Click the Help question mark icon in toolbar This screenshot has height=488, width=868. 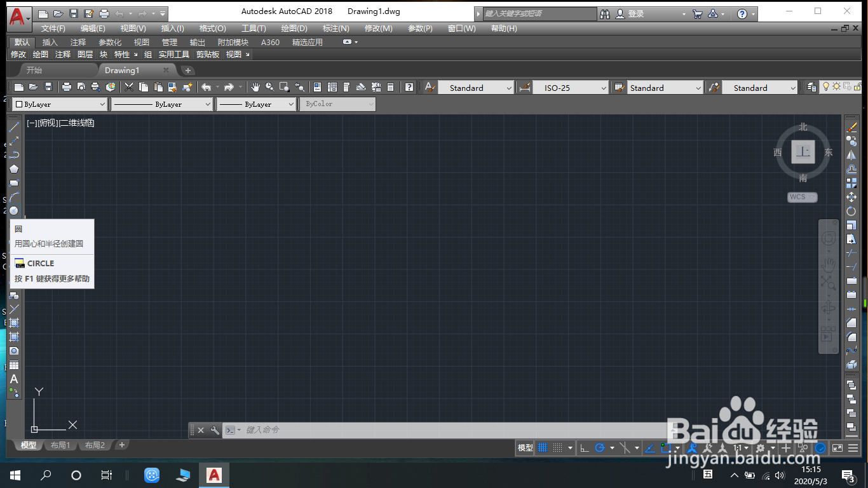[409, 88]
